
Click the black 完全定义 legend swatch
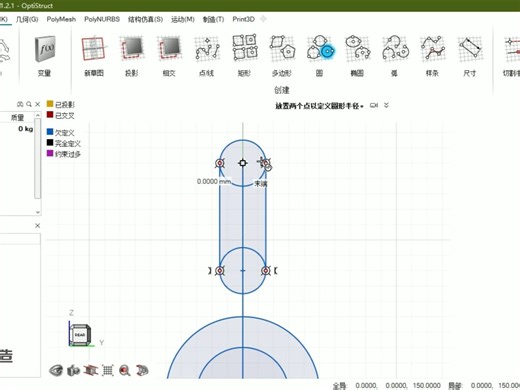point(50,143)
